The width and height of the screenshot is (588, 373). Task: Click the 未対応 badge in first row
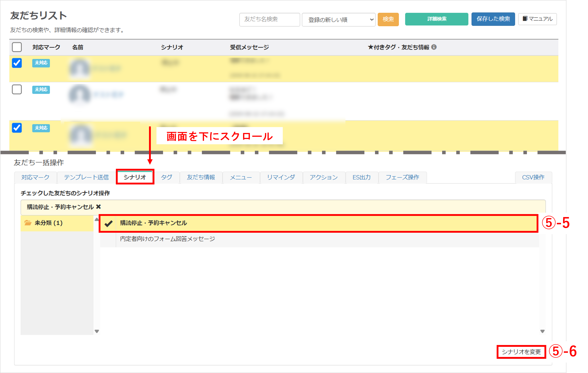coord(41,63)
